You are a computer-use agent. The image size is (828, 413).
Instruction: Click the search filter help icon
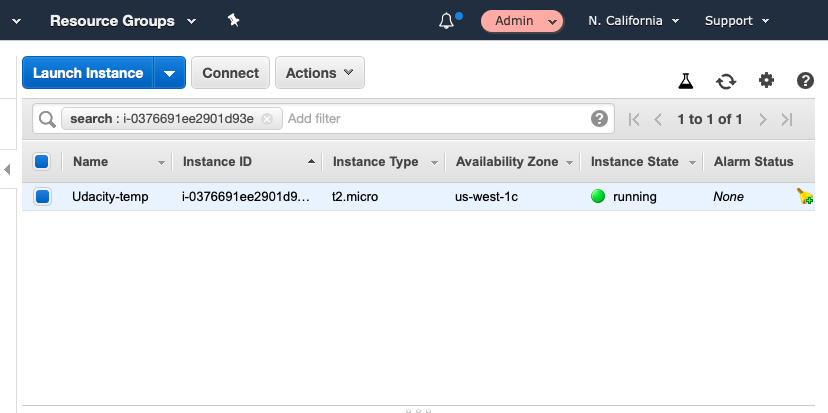(x=599, y=119)
